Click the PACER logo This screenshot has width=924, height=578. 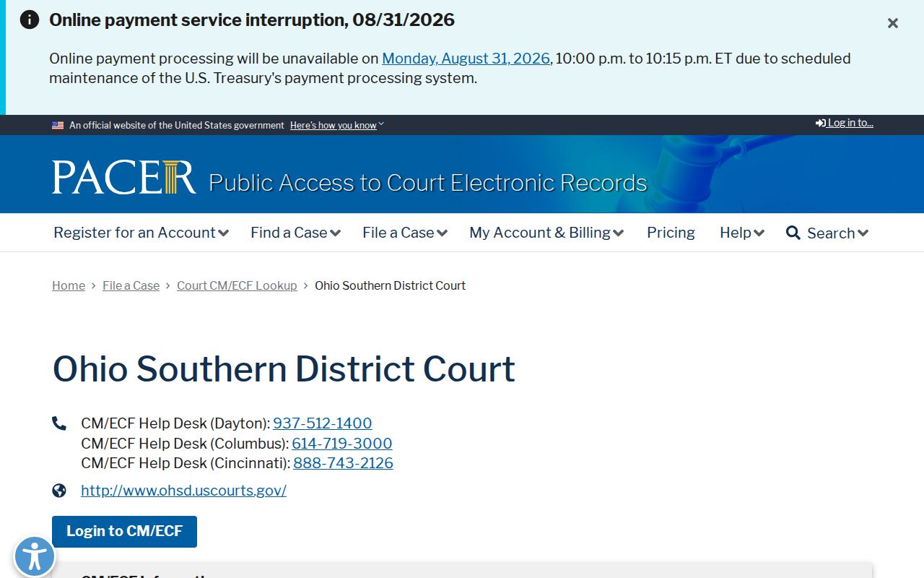coord(123,177)
